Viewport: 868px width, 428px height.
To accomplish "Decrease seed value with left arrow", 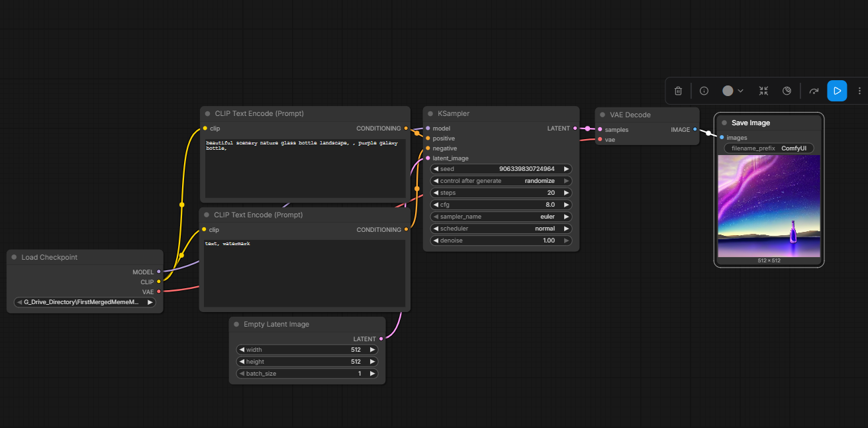I will [436, 169].
